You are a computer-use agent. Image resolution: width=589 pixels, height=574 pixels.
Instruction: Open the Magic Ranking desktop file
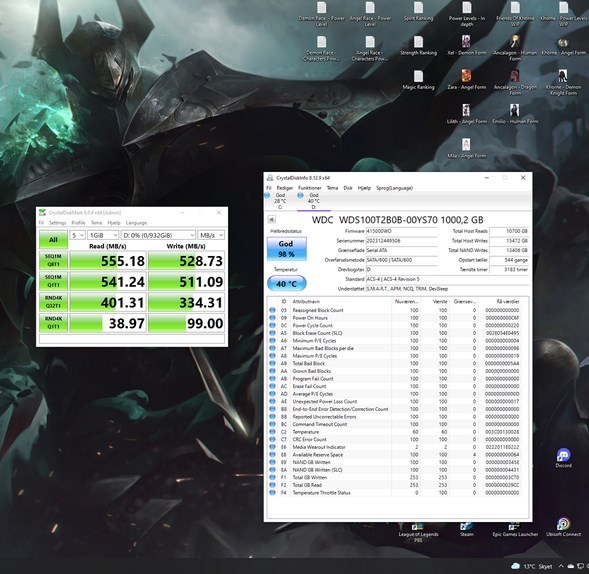(418, 80)
